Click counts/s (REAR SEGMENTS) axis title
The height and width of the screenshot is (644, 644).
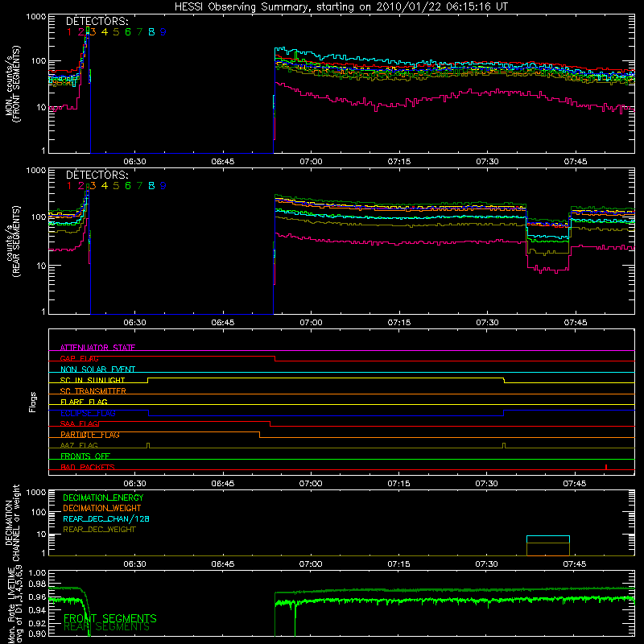12,242
